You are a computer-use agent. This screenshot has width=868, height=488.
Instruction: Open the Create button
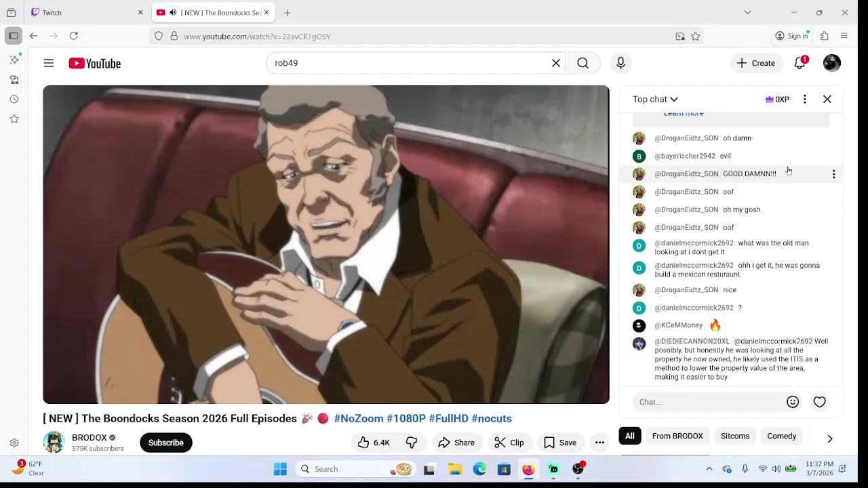[756, 63]
